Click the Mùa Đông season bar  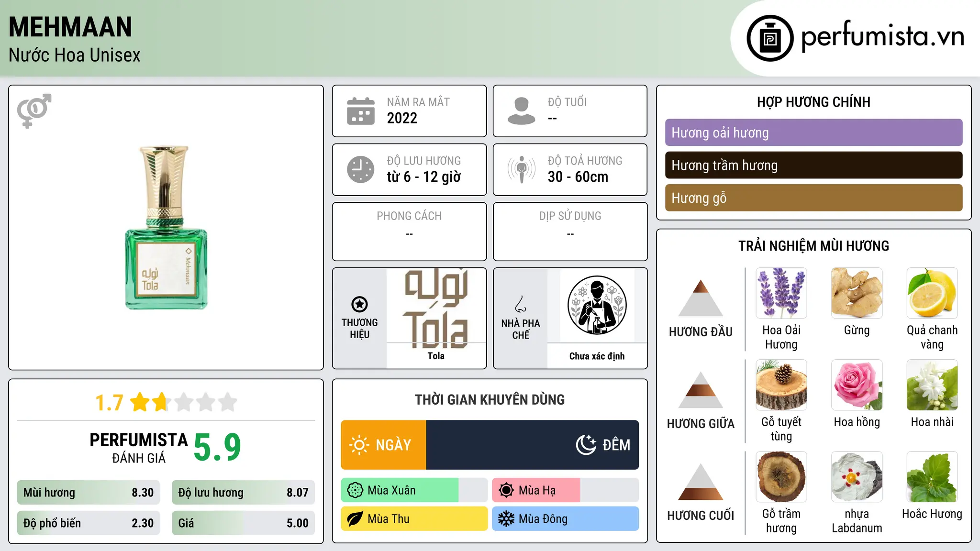point(565,519)
